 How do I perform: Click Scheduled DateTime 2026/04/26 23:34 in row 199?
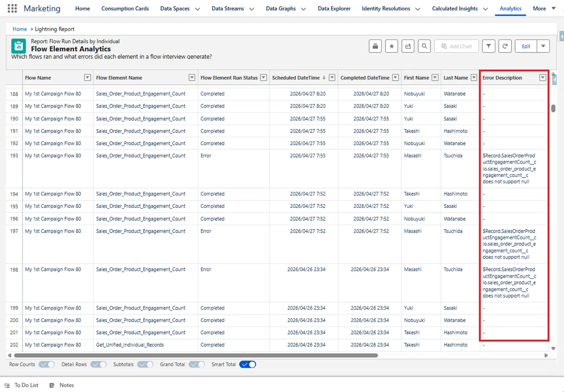(306, 308)
